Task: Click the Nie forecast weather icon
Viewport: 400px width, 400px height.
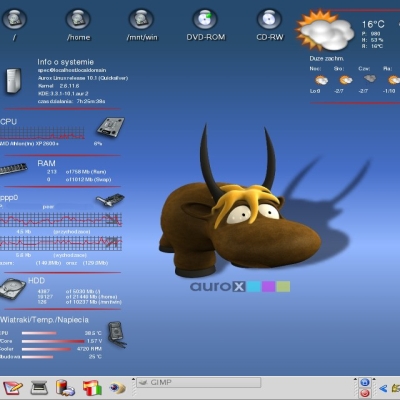Action: point(321,80)
